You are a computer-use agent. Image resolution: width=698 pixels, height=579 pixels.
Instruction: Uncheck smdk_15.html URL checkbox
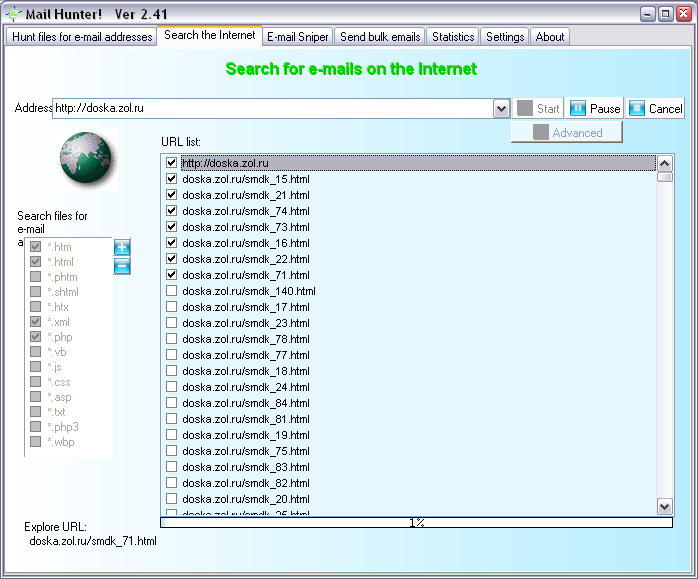(x=171, y=178)
